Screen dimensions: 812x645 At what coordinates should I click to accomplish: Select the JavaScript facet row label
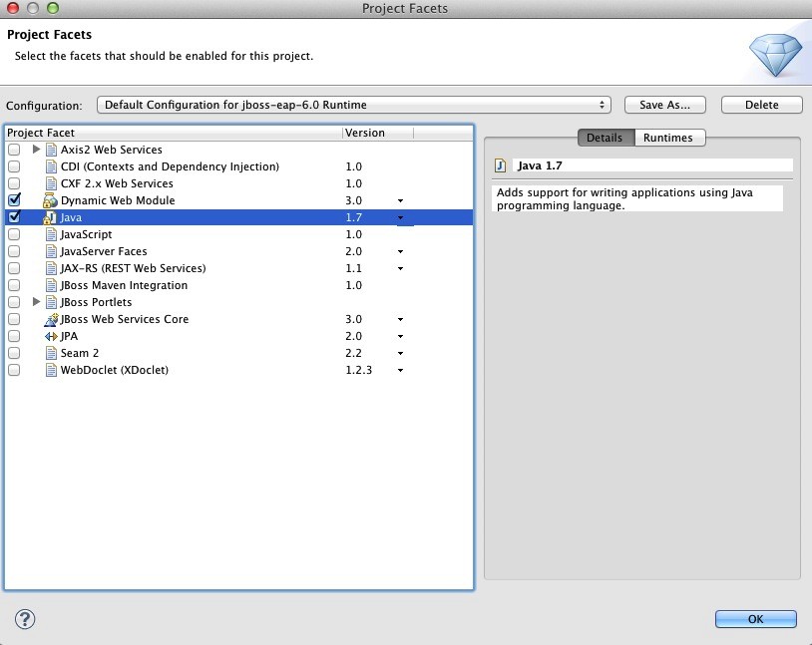tap(86, 234)
